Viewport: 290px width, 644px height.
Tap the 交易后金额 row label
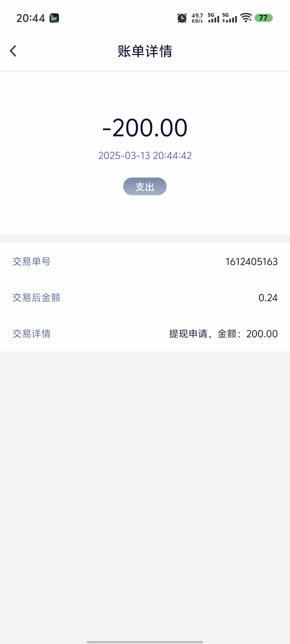tap(37, 298)
